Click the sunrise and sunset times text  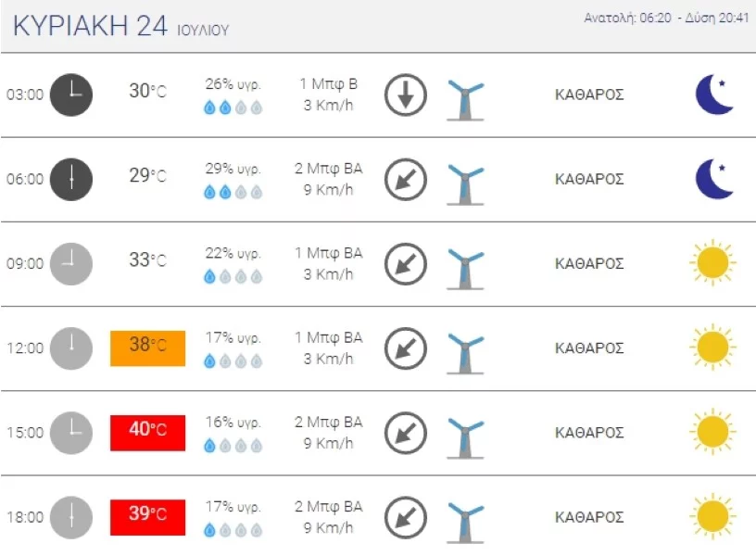pyautogui.click(x=665, y=19)
